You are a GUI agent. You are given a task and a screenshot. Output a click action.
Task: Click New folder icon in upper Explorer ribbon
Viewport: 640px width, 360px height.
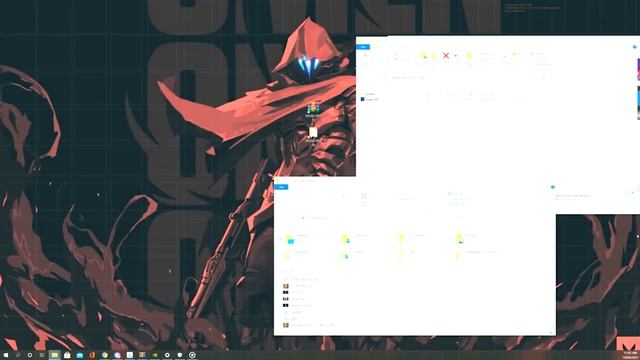tap(469, 56)
